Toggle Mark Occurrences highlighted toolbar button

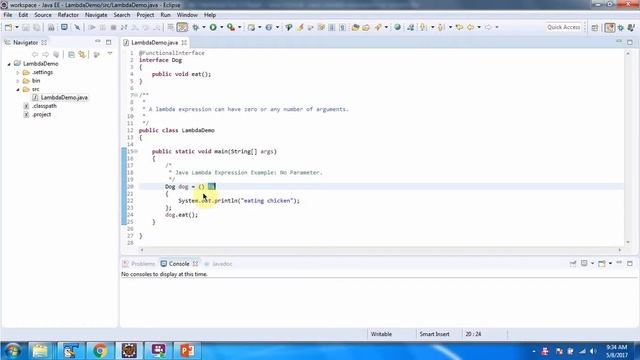click(182, 27)
